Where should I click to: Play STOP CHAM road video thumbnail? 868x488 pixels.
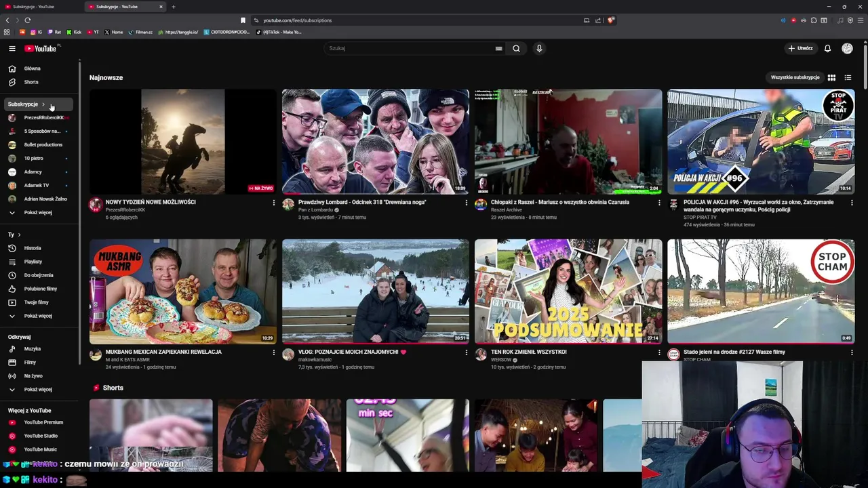click(x=761, y=291)
